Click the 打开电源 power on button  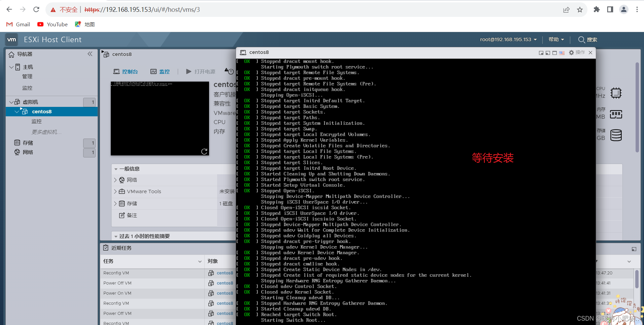point(201,71)
